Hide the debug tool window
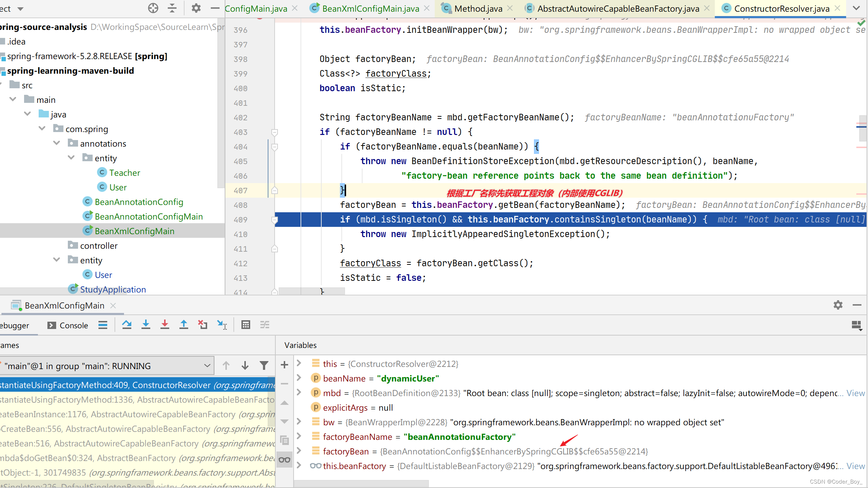 [857, 305]
